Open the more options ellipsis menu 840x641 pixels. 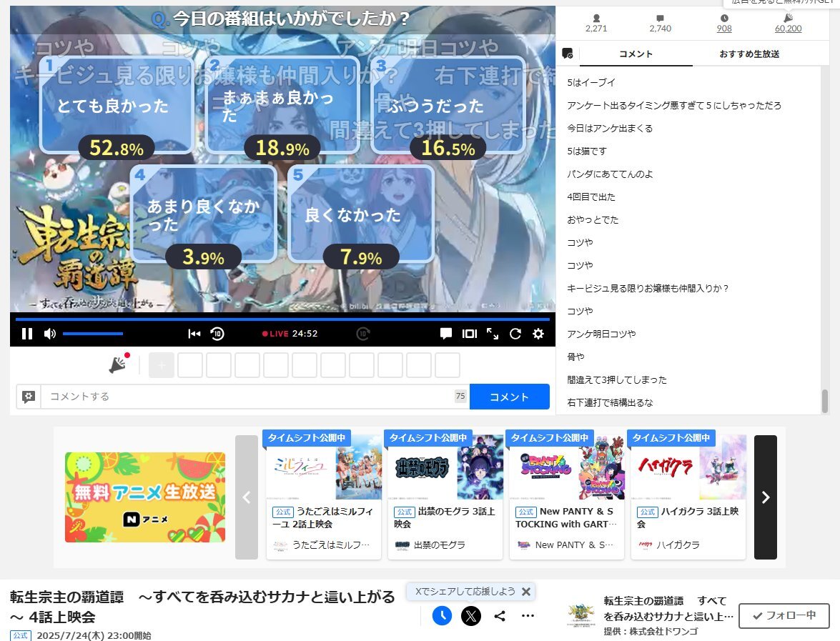point(528,616)
